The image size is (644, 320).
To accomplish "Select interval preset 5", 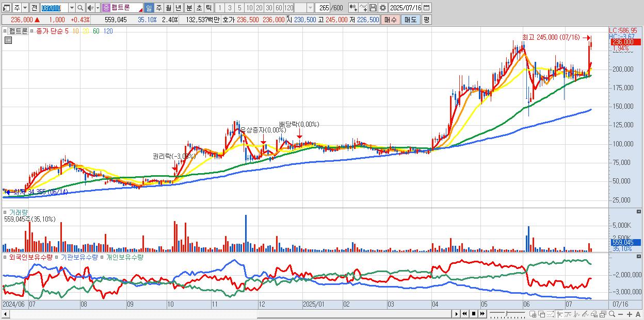I will (x=239, y=8).
